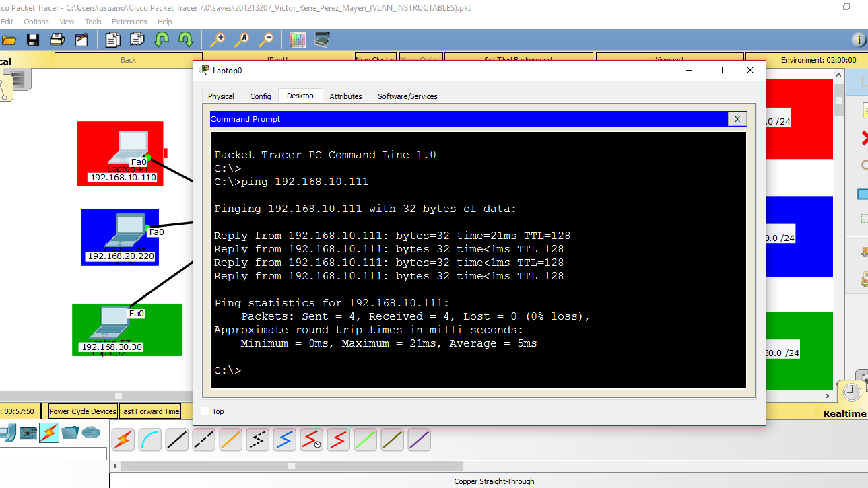Choose the red Serial DTE cable

tap(339, 440)
